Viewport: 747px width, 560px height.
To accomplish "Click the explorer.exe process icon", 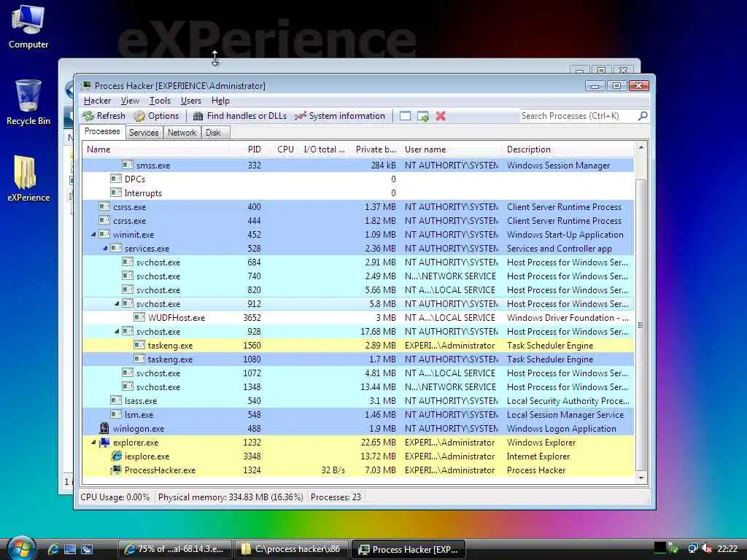I will click(x=104, y=443).
